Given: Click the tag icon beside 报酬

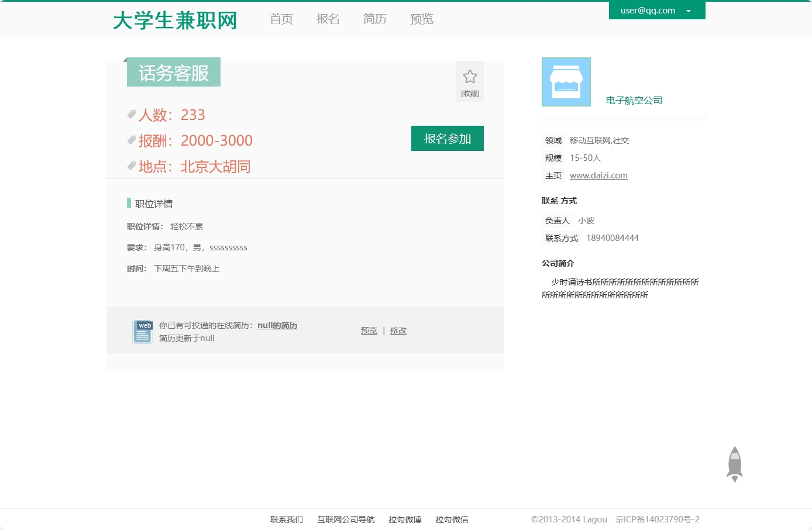Looking at the screenshot, I should coord(131,140).
